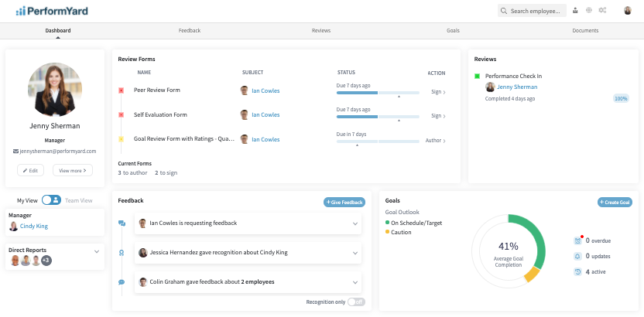Click the overdue goals icon

pyautogui.click(x=578, y=240)
